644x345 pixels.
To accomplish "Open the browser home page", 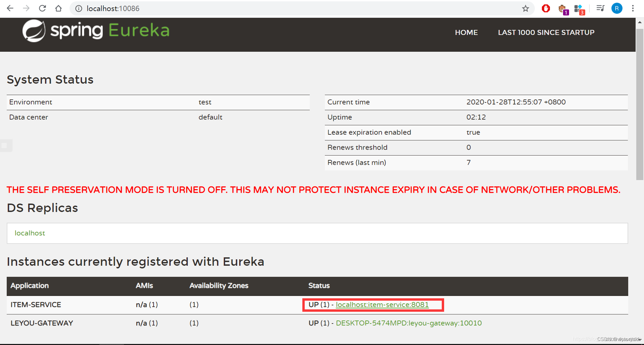I will click(58, 8).
